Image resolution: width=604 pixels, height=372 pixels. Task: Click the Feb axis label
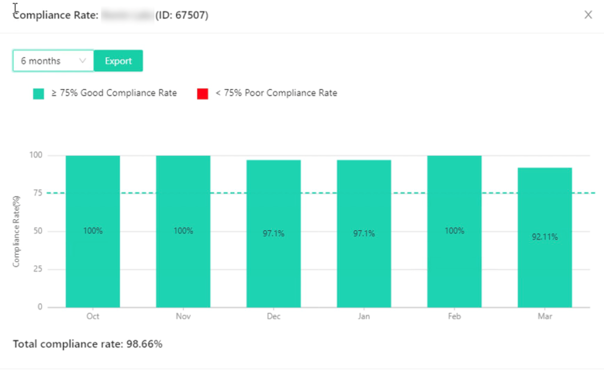454,317
